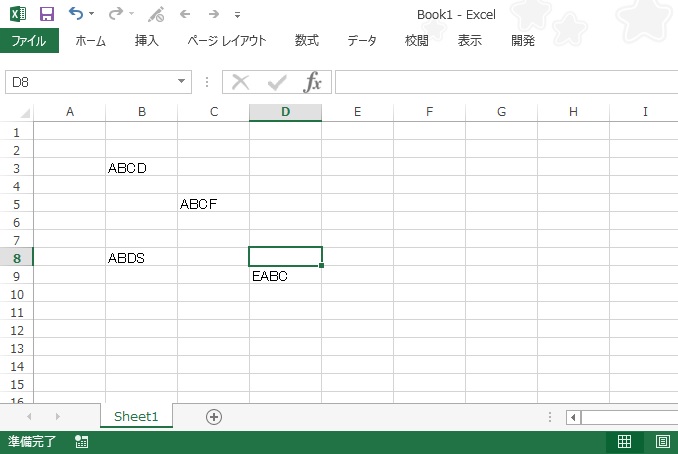Switch to the 挿入 ribbon tab
The width and height of the screenshot is (678, 454).
pyautogui.click(x=147, y=41)
